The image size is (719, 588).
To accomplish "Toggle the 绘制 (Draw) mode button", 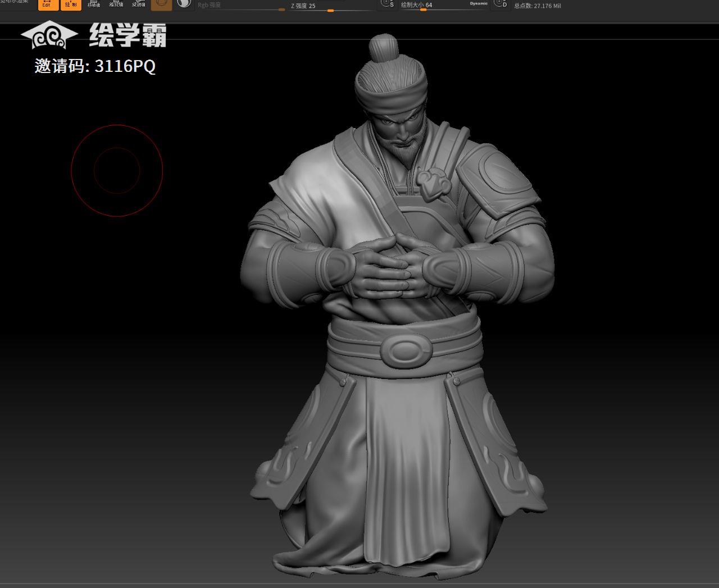I will coord(71,4).
